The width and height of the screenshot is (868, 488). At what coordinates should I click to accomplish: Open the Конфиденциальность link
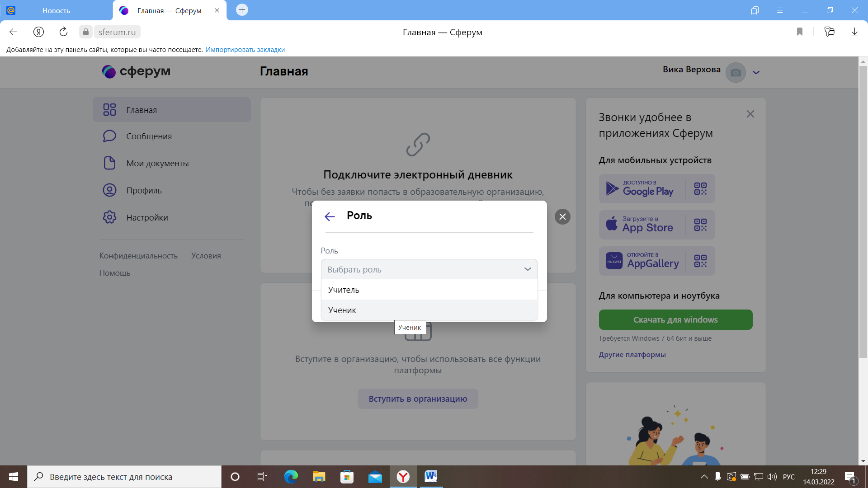pos(138,256)
